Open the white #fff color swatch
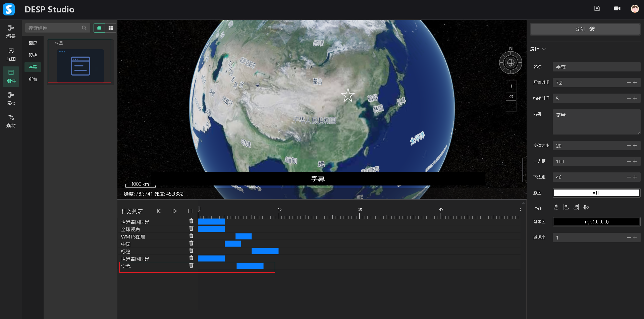Viewport: 644px width, 319px height. click(596, 193)
